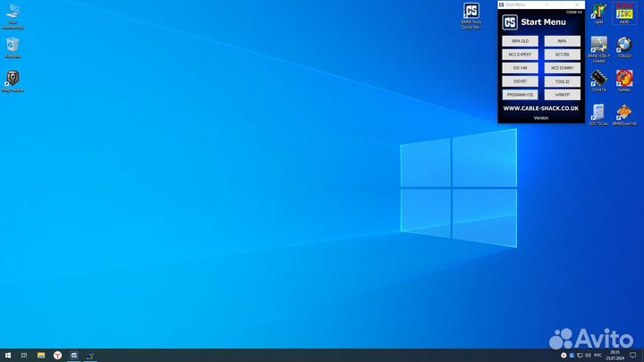The width and height of the screenshot is (644, 362).
Task: Click the INPA OLD button
Action: pyautogui.click(x=520, y=41)
